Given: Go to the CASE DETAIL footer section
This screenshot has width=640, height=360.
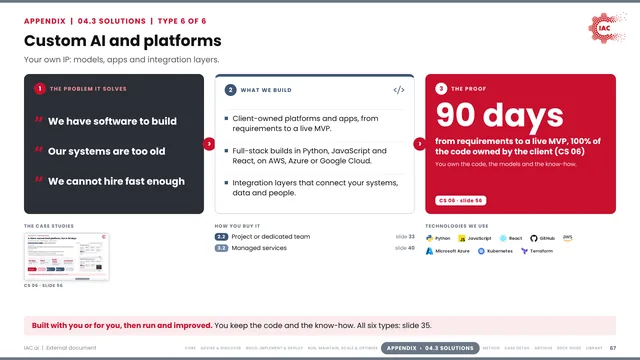Looking at the screenshot, I should point(517,348).
